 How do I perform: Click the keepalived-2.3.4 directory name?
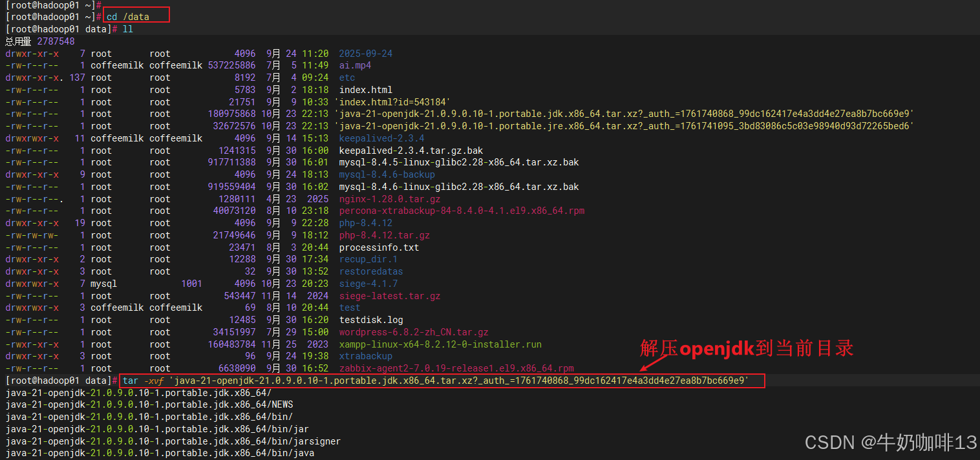(381, 138)
